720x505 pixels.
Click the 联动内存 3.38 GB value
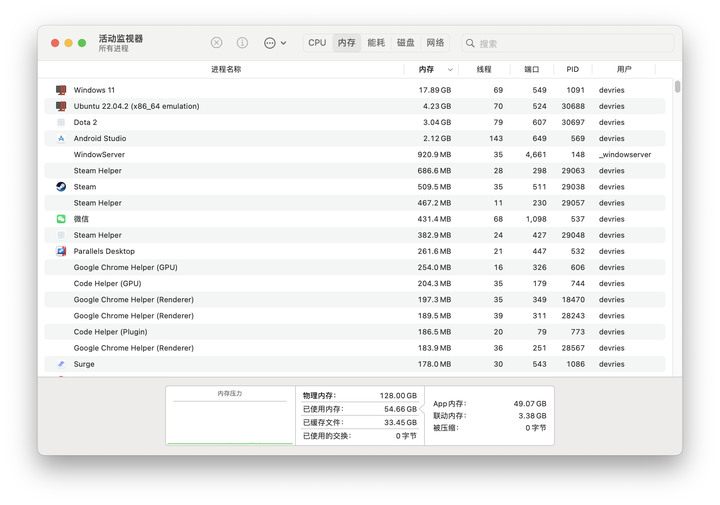532,415
